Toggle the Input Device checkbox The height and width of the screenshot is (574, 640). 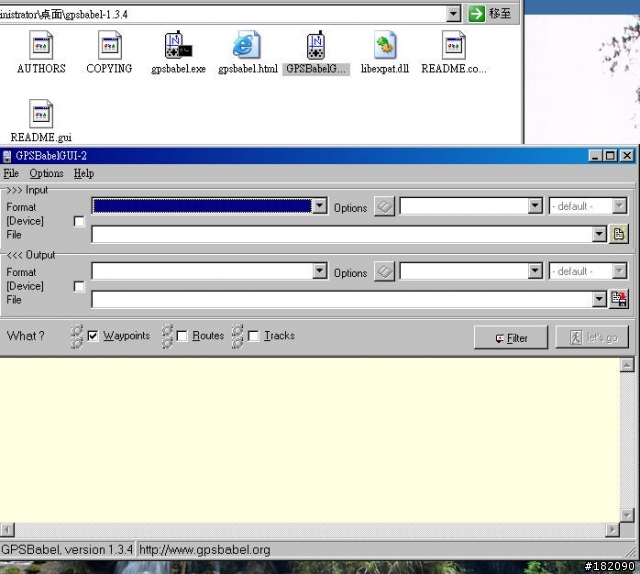coord(79,221)
